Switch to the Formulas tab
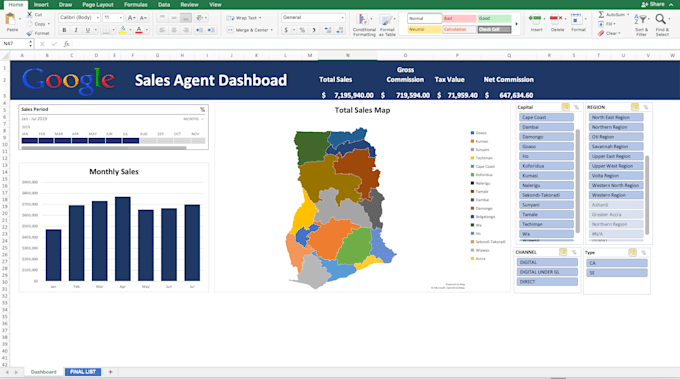 pos(136,5)
